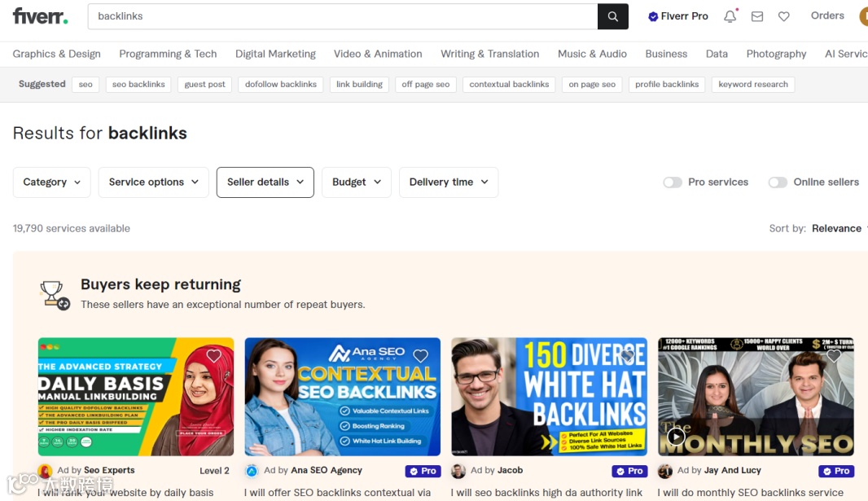Expand the Seller details dropdown
Screen dimensions: 868x501
(x=265, y=182)
